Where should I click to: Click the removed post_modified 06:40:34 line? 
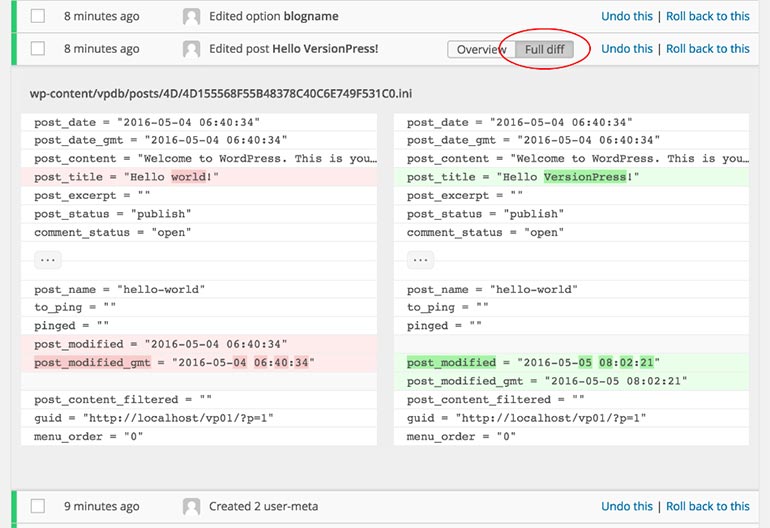pos(199,344)
